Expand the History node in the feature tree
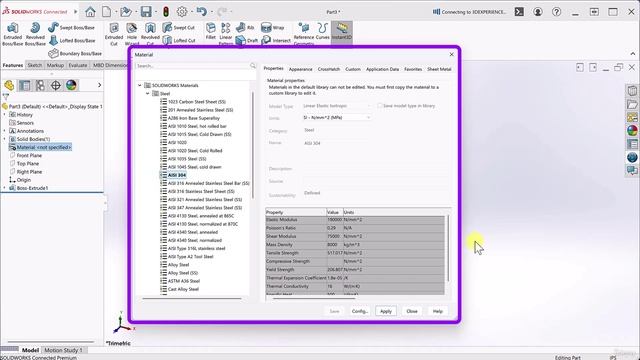This screenshot has height=360, width=640. pyautogui.click(x=4, y=115)
